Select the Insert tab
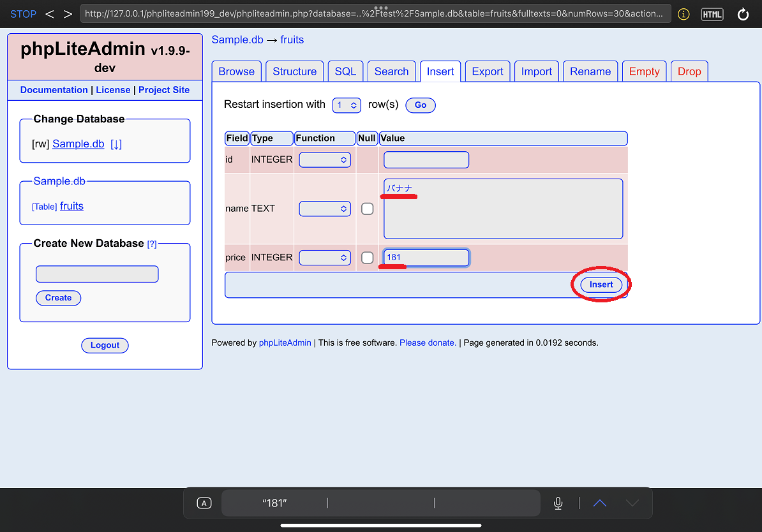This screenshot has height=532, width=762. click(440, 71)
